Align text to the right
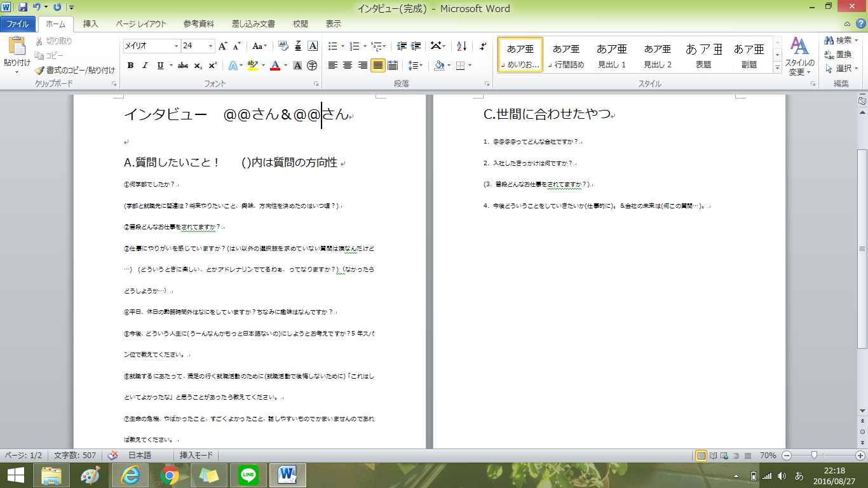The height and width of the screenshot is (488, 868). click(x=363, y=65)
